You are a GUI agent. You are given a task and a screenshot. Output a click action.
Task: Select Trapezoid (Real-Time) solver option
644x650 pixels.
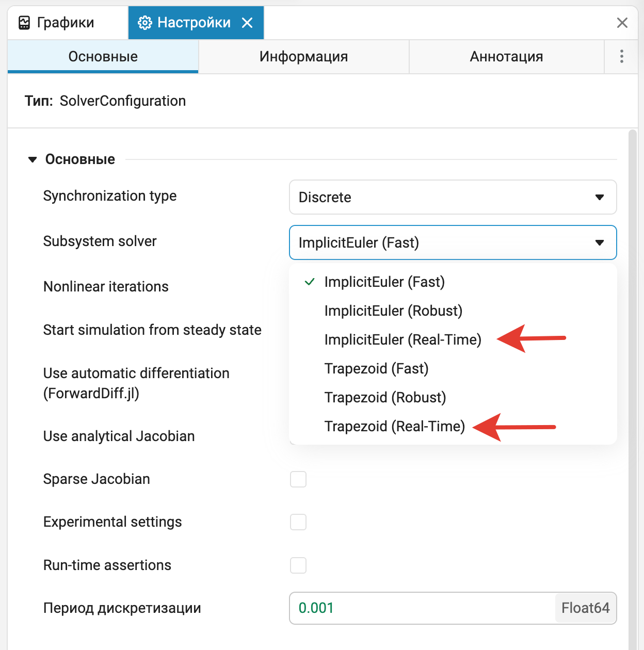click(394, 426)
